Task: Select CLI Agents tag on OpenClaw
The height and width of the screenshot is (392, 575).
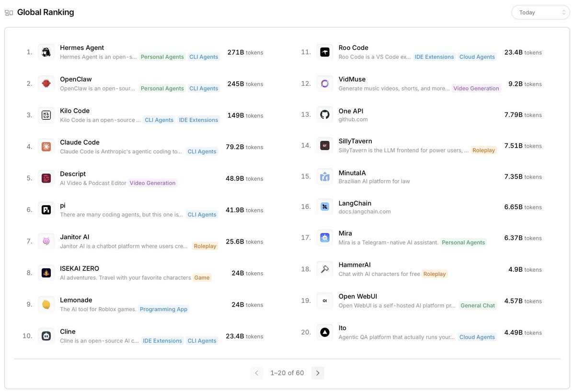Action: click(204, 88)
